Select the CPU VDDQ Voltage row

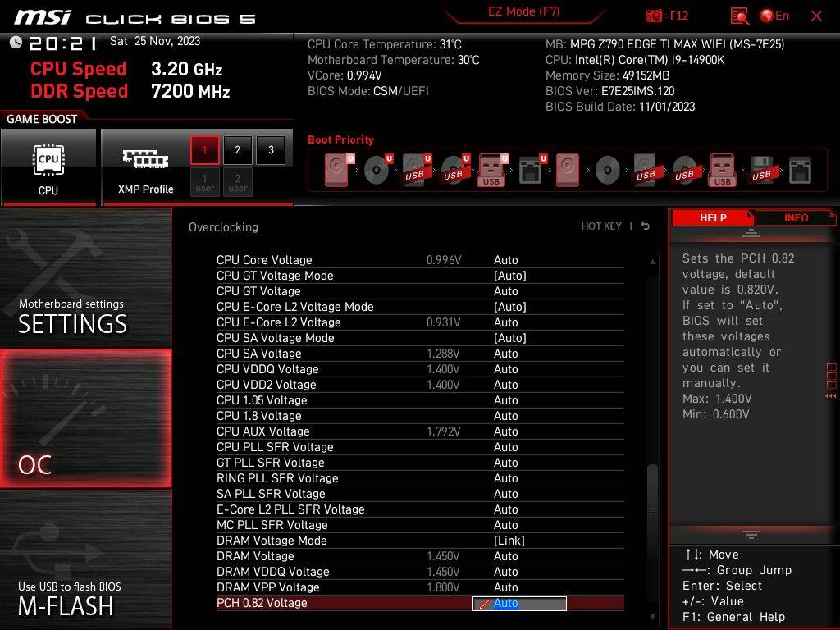coord(420,369)
